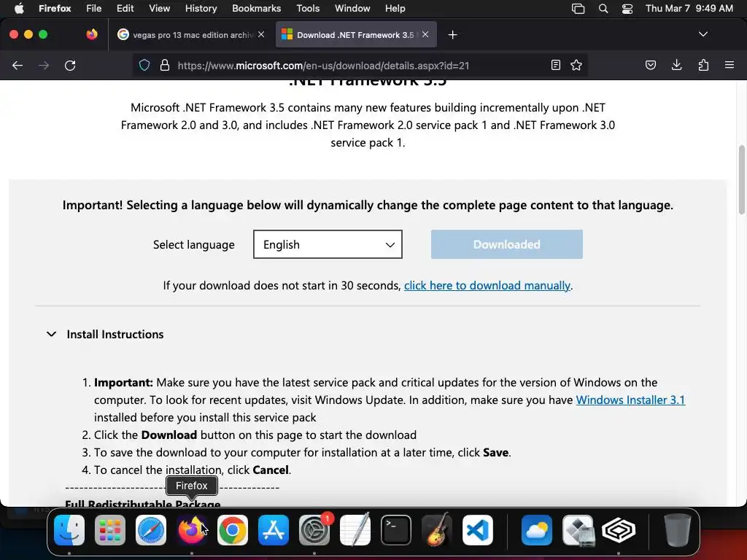This screenshot has height=560, width=747.
Task: Open System Settings with badge in dock
Action: click(314, 530)
